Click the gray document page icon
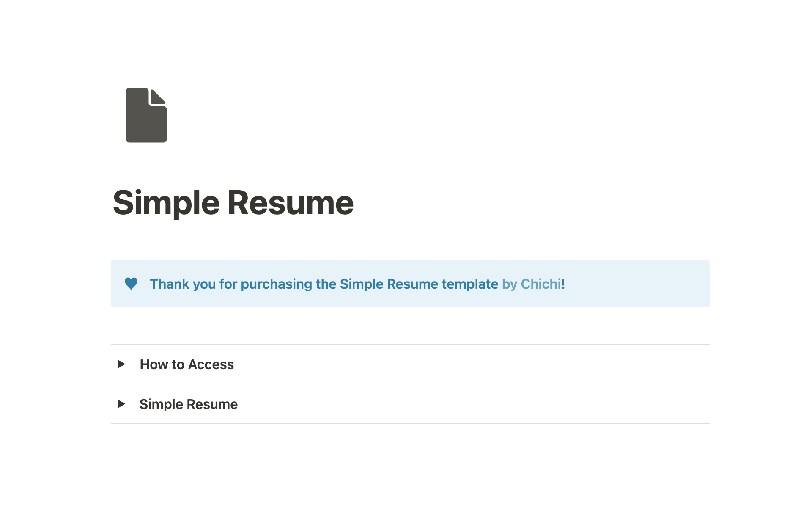This screenshot has height=508, width=812. pos(146,115)
